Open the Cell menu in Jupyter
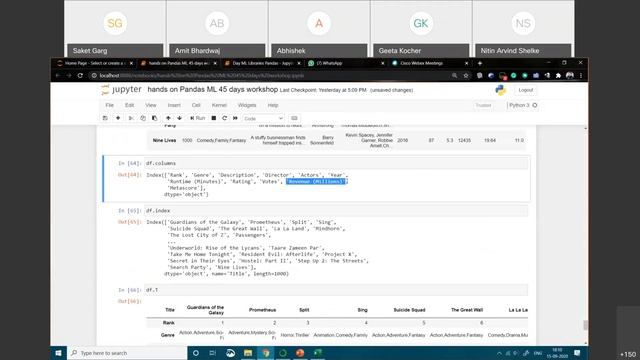This screenshot has height=360, width=640. click(x=196, y=105)
